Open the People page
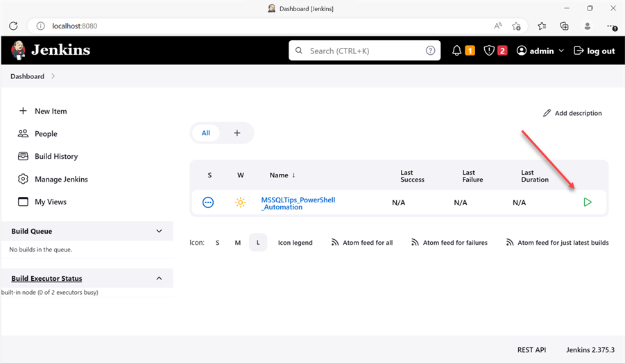The image size is (625, 364). (x=37, y=134)
